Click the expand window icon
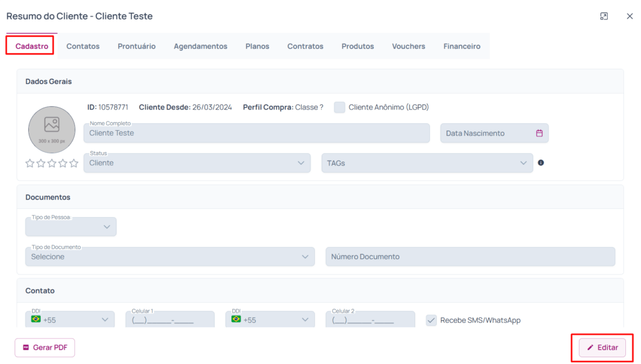641x364 pixels. point(604,16)
